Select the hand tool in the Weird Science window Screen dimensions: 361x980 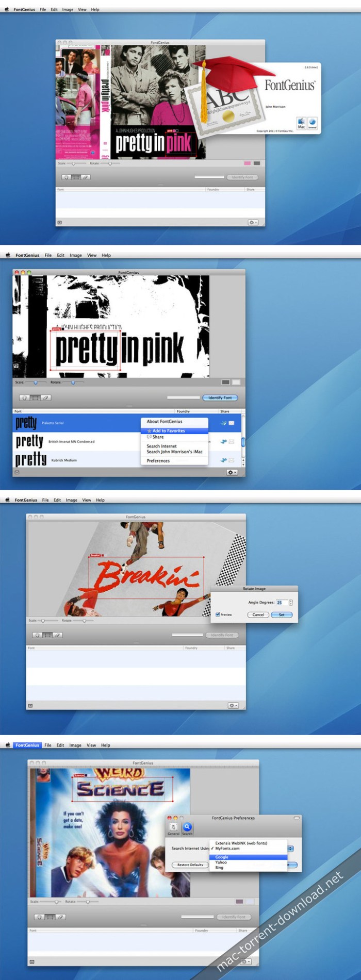[40, 917]
